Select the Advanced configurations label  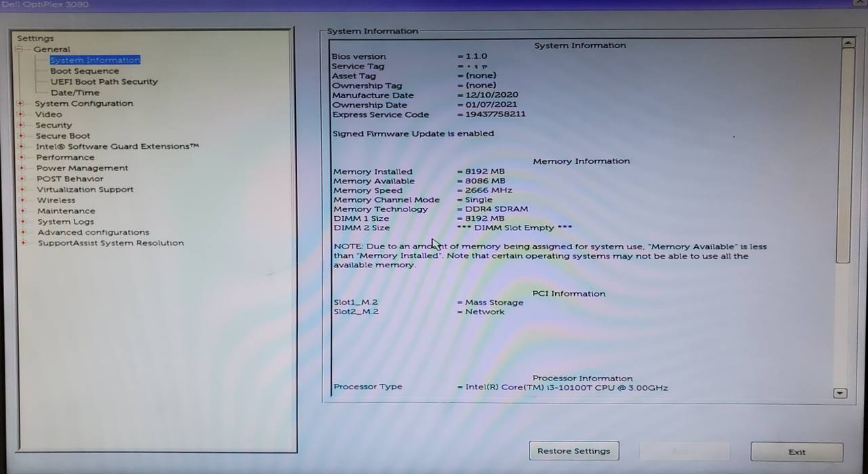(x=93, y=232)
